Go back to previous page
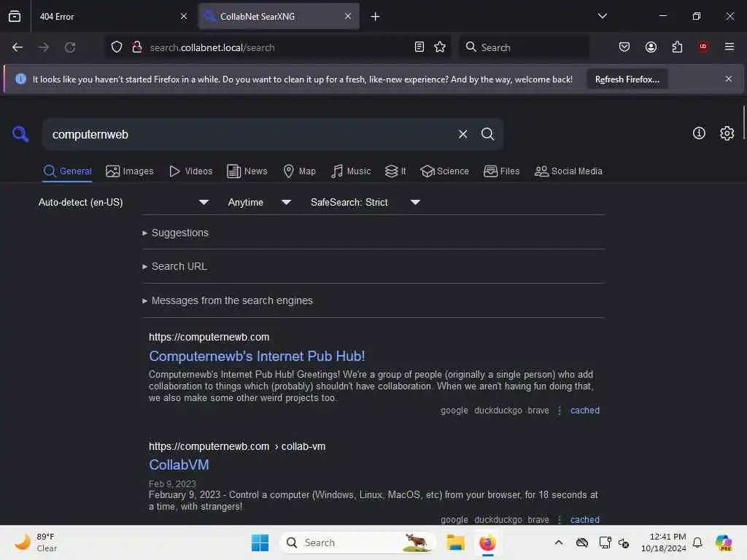The image size is (747, 560). [18, 47]
